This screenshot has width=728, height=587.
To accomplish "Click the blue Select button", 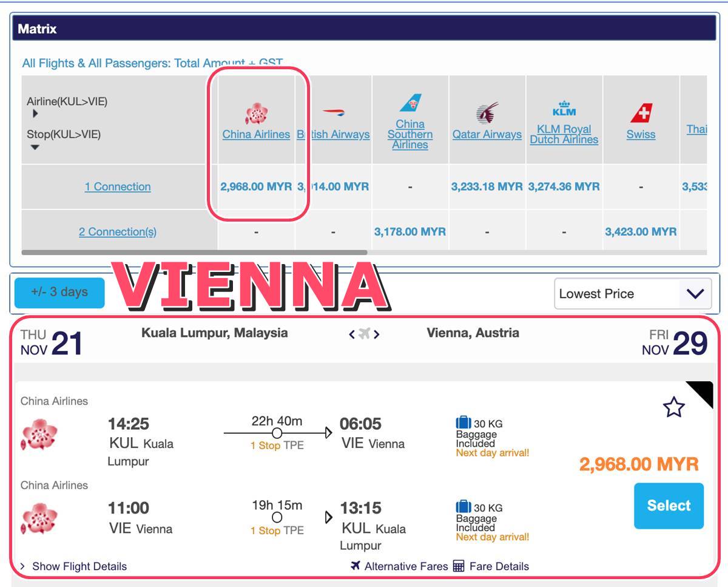I will pos(669,506).
